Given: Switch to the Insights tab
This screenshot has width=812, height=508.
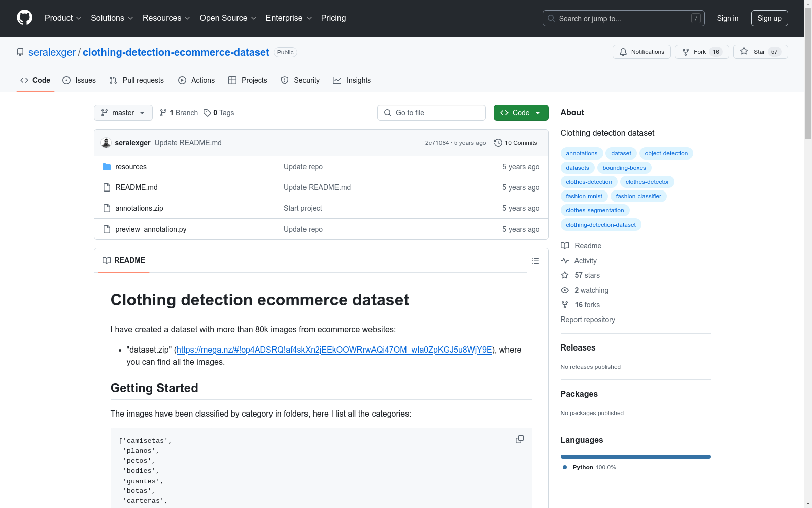Looking at the screenshot, I should click(352, 80).
